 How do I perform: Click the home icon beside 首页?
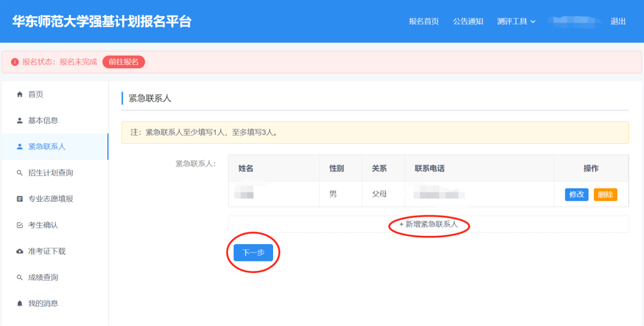(x=20, y=94)
